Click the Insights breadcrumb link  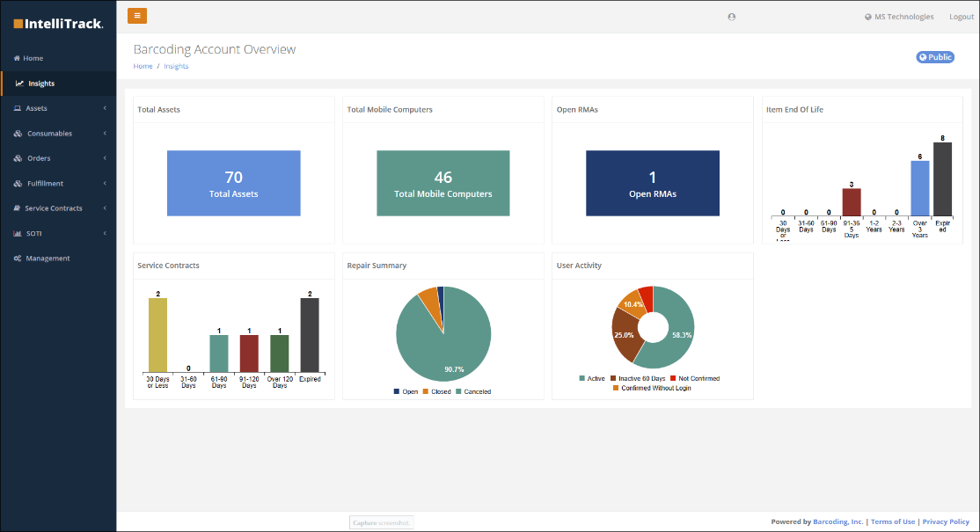[x=176, y=66]
